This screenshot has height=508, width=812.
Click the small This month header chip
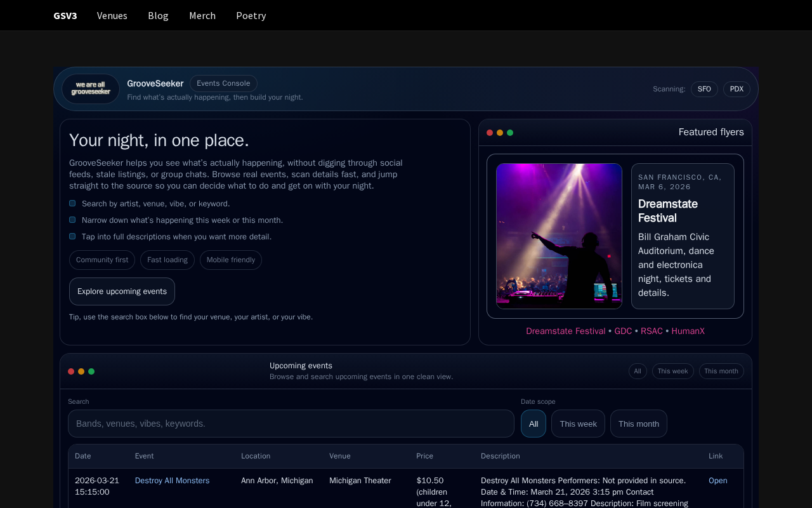click(721, 371)
